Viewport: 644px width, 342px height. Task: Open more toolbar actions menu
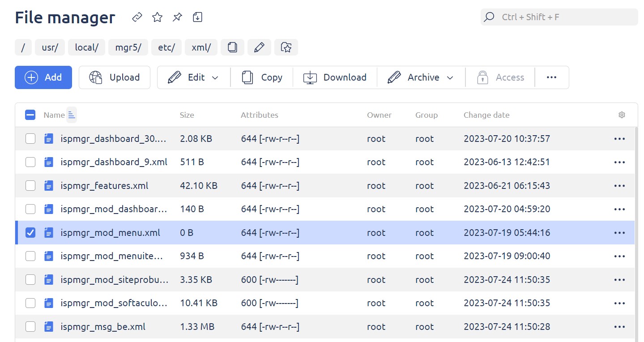coord(552,77)
